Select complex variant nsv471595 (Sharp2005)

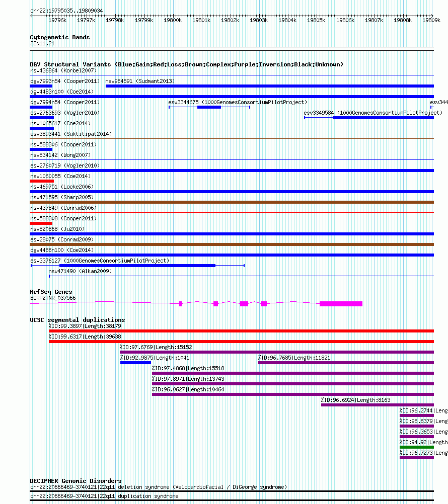pos(62,197)
